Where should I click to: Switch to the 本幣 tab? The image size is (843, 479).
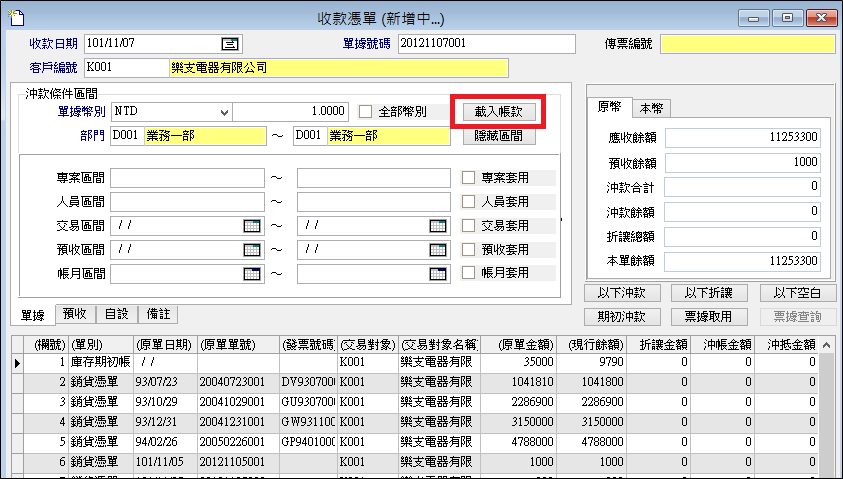pyautogui.click(x=655, y=108)
